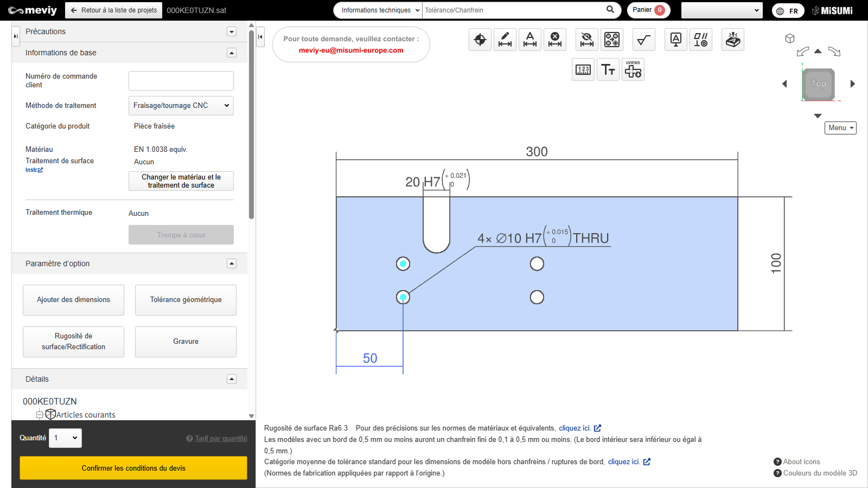
Task: Click the isometric cube view icon
Action: tap(790, 38)
